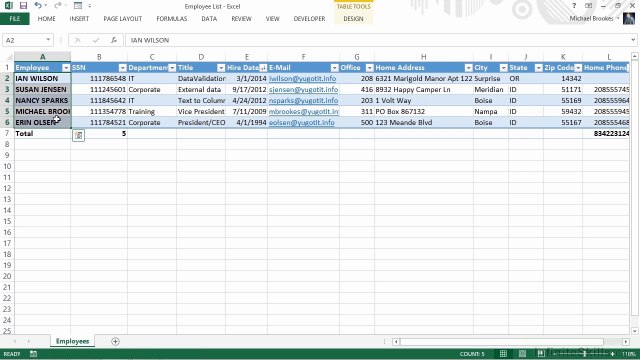Image resolution: width=640 pixels, height=360 pixels.
Task: Open the DEVELOPER ribbon tab
Action: click(x=309, y=19)
